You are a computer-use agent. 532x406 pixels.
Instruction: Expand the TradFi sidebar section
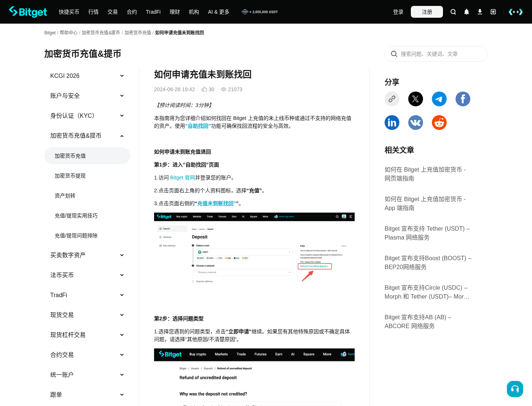tap(87, 295)
